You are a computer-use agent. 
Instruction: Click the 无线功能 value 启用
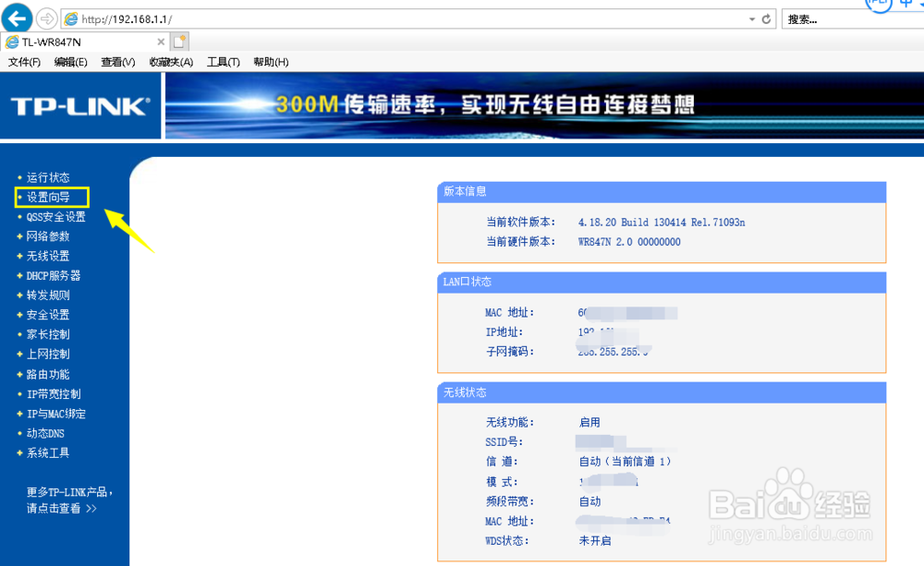tap(590, 422)
